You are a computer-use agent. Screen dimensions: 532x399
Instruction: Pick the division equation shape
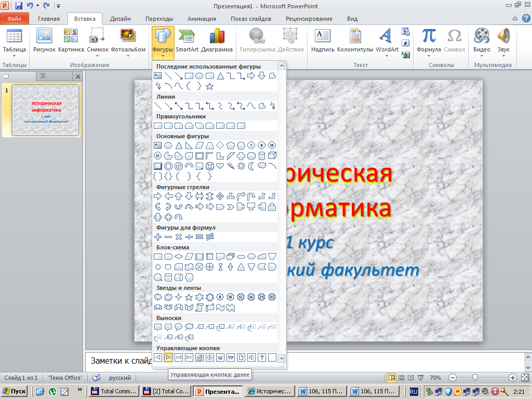pos(189,237)
